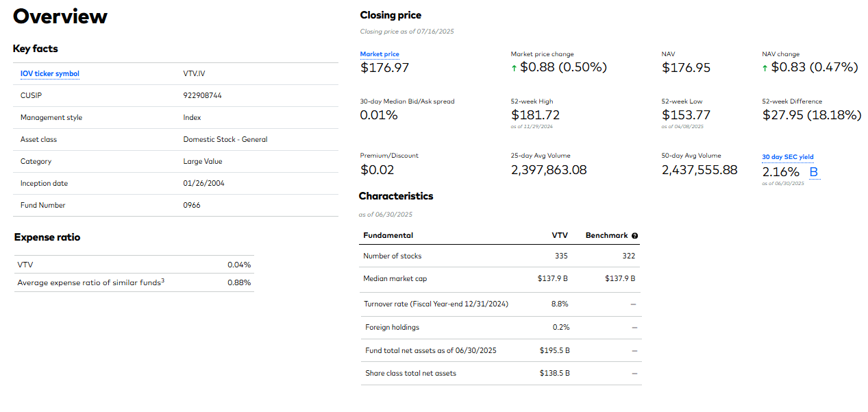Click the Expense ratio section heading
The width and height of the screenshot is (868, 412).
point(47,238)
